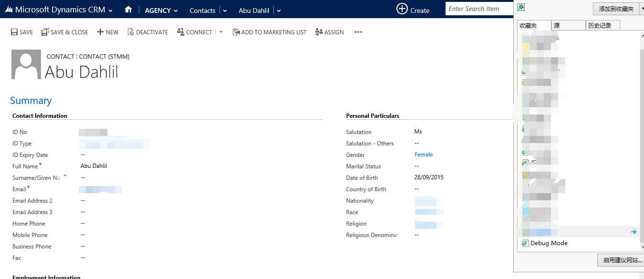The width and height of the screenshot is (644, 279).
Task: Click the Email Address 3 empty value
Action: click(83, 212)
